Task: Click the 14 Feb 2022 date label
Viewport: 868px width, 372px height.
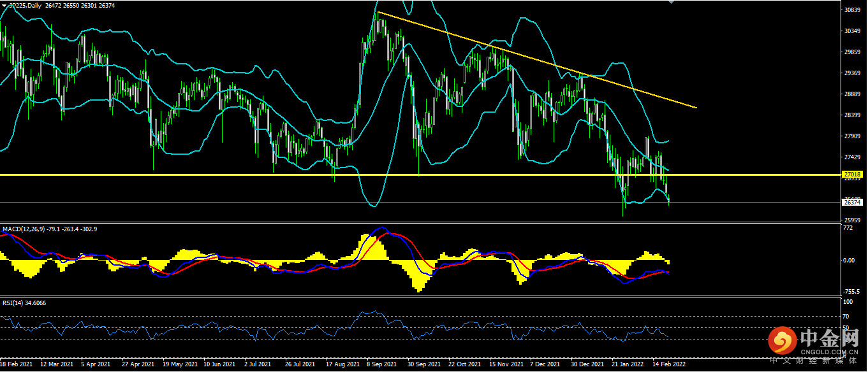Action: pos(668,365)
